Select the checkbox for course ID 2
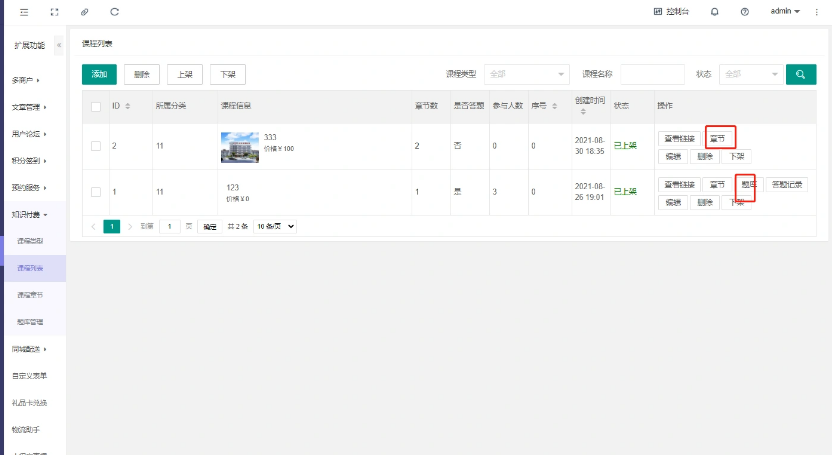This screenshot has height=455, width=836. 96,146
